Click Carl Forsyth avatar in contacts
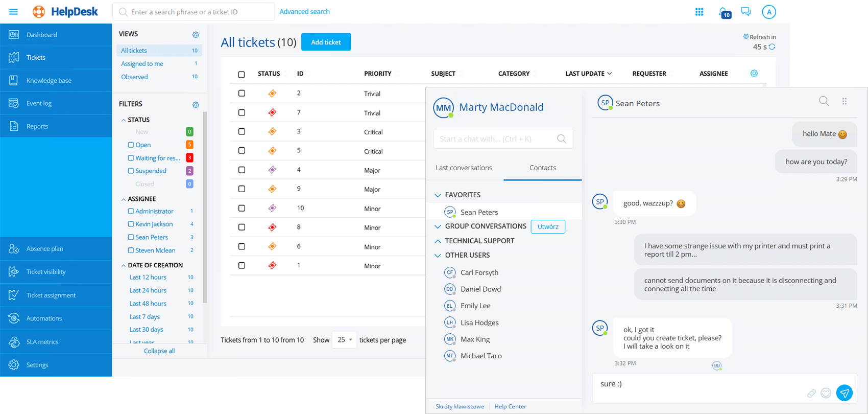This screenshot has height=414, width=868. pos(450,272)
